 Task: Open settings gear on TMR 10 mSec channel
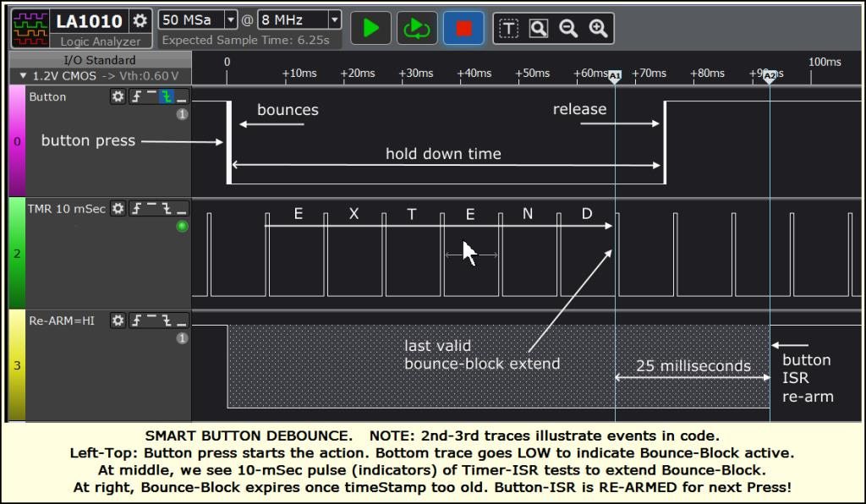118,208
